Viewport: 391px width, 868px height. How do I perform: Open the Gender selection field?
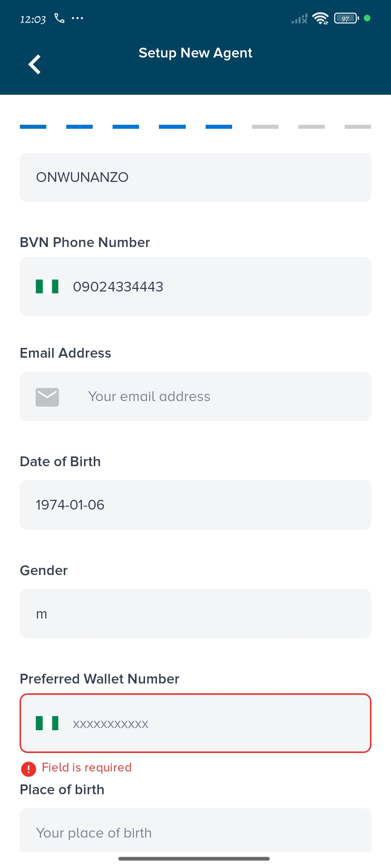coord(195,614)
